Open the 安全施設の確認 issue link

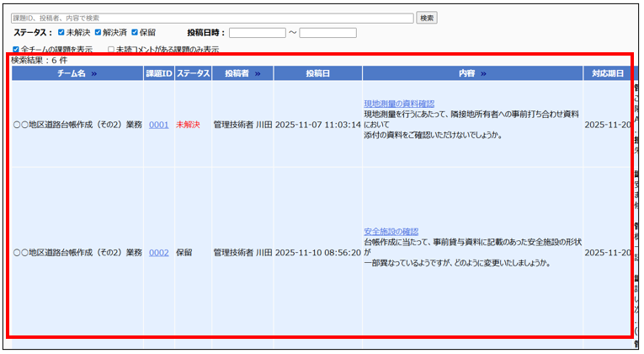click(x=391, y=232)
